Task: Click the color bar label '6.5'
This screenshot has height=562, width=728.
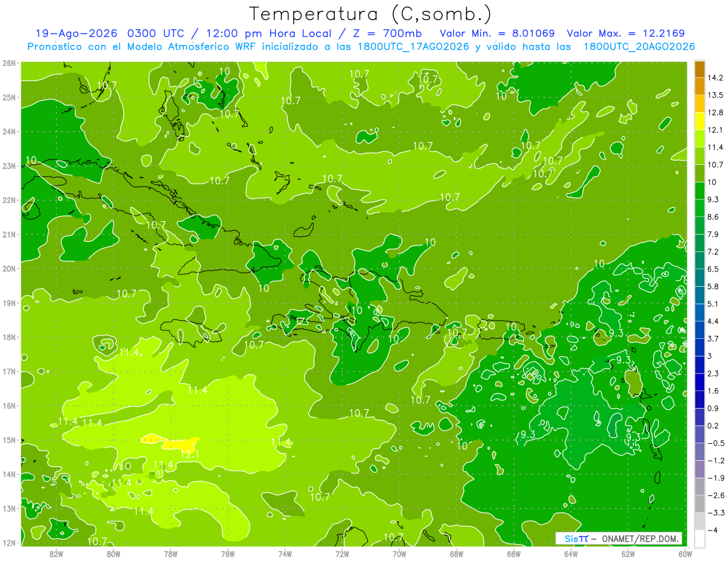Action: [713, 269]
